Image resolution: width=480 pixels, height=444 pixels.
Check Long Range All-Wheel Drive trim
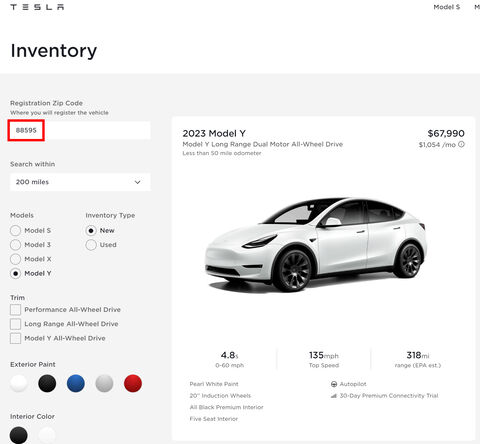click(15, 324)
